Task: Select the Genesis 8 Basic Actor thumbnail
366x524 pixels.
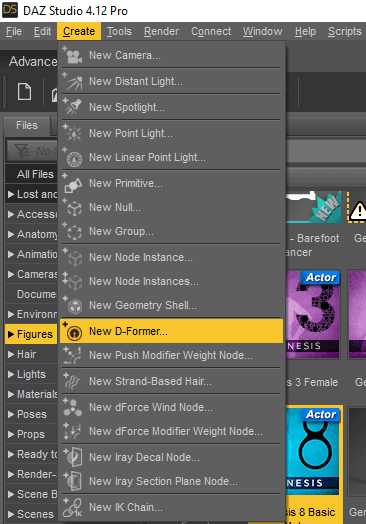Action: pos(313,451)
